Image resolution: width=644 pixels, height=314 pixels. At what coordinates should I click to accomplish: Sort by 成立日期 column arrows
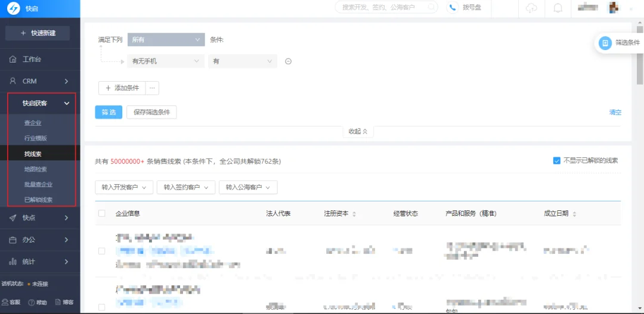tap(574, 214)
